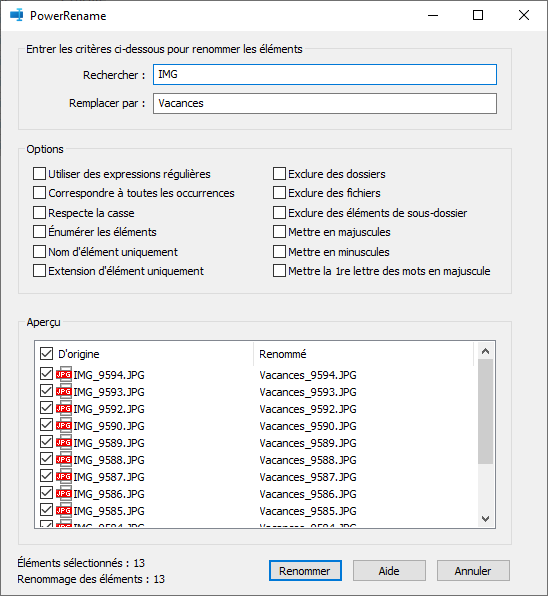Click the PowerRename app icon in title bar
The width and height of the screenshot is (548, 596).
point(17,15)
